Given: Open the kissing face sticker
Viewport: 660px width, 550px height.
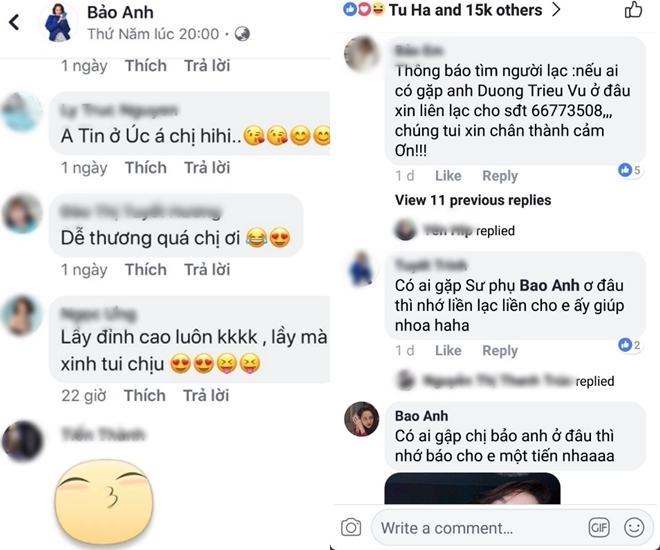Looking at the screenshot, I should click(104, 501).
